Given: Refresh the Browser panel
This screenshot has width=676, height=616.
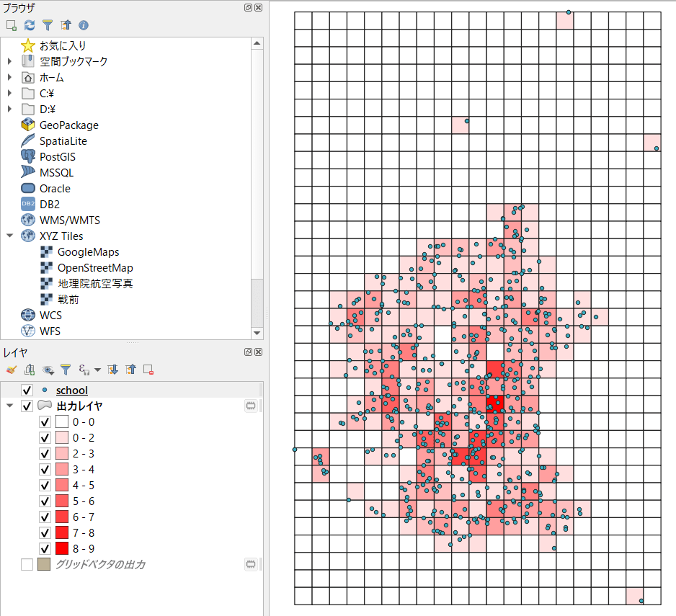Looking at the screenshot, I should coord(30,25).
